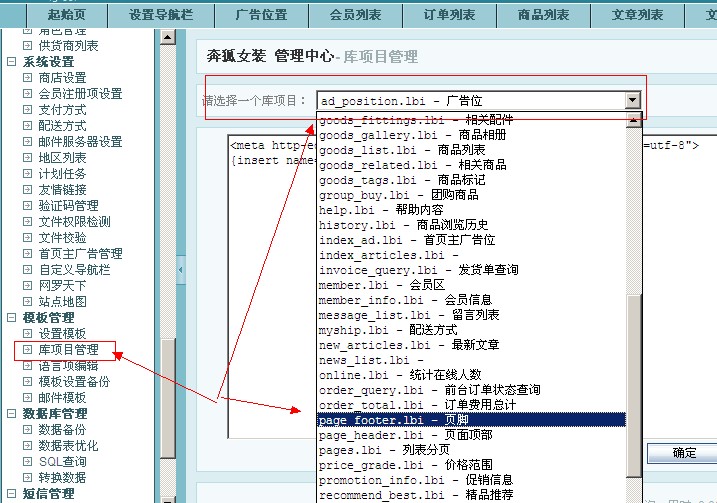Open the 设置导航栏 tab
This screenshot has height=503, width=717.
(x=161, y=15)
